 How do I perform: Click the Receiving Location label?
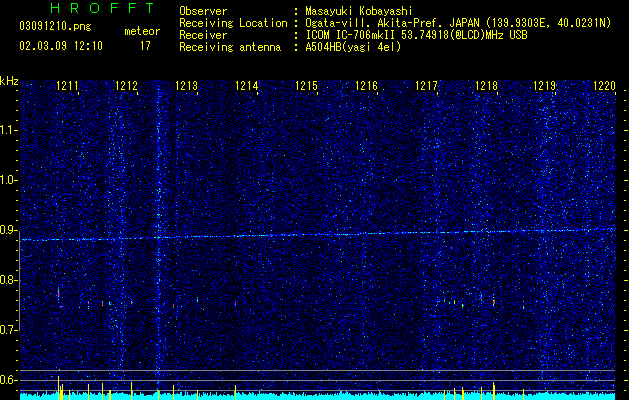[233, 23]
